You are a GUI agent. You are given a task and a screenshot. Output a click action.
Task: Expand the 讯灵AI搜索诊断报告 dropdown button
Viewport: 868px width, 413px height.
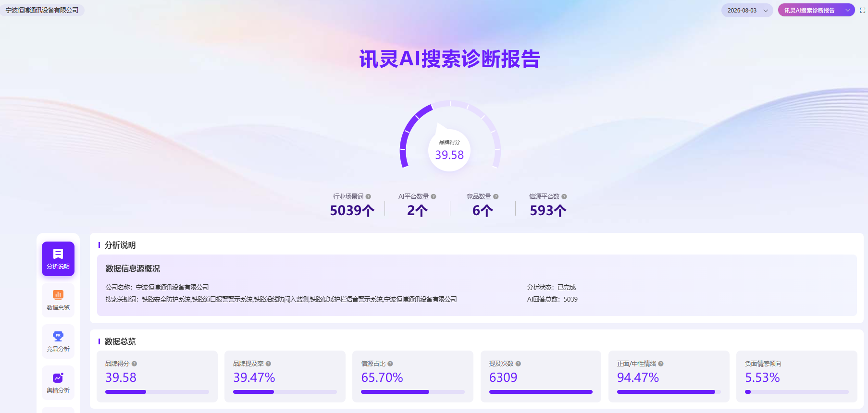pyautogui.click(x=816, y=10)
